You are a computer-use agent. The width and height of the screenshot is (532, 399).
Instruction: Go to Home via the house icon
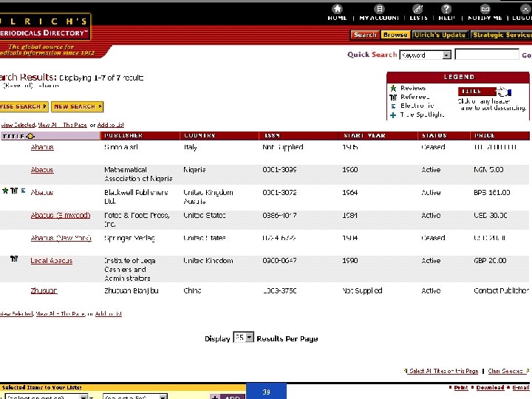point(337,9)
